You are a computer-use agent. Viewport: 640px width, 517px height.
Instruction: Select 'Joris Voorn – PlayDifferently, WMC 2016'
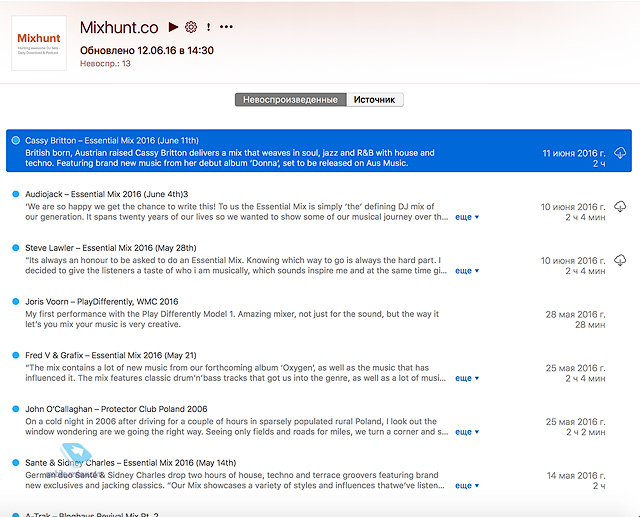[102, 302]
